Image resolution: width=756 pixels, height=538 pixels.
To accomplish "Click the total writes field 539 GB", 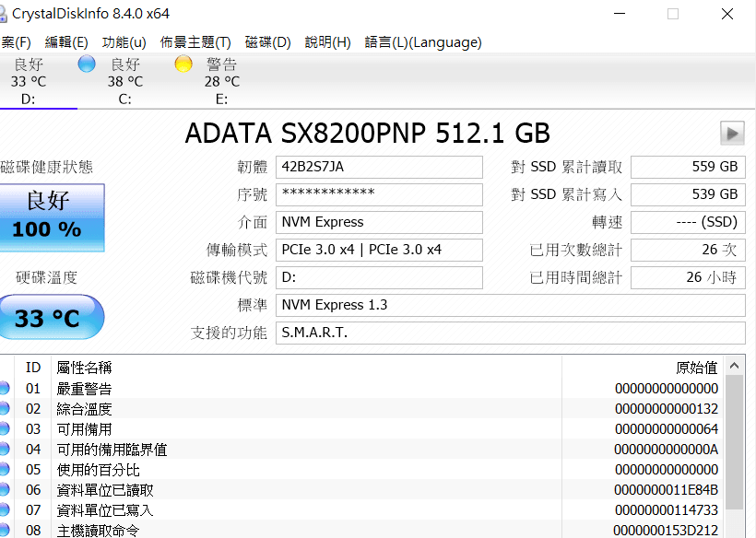I will click(688, 194).
